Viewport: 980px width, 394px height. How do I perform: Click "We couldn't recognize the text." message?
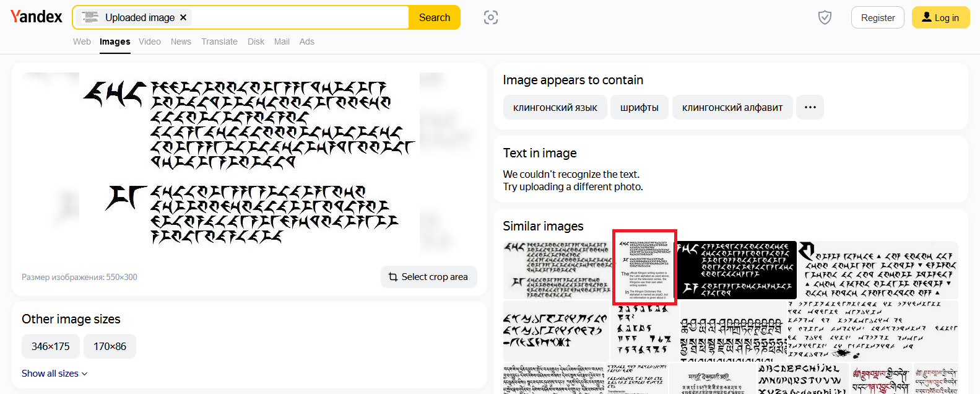[571, 174]
